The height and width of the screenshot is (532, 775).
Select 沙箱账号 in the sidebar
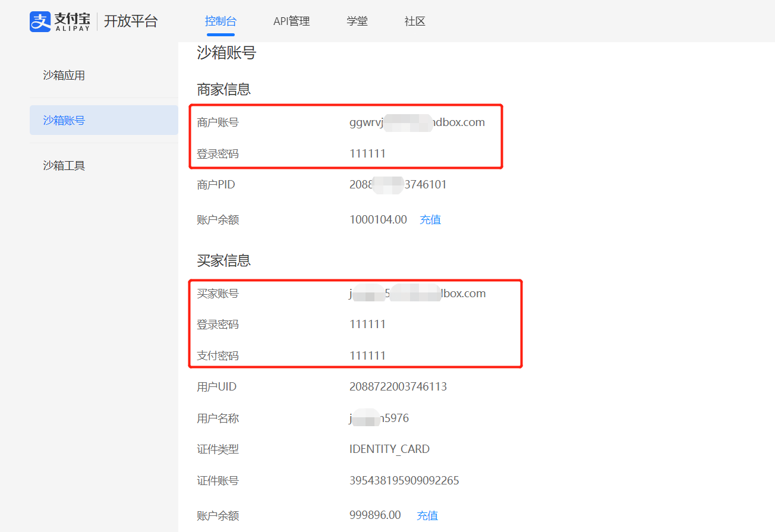click(x=104, y=120)
